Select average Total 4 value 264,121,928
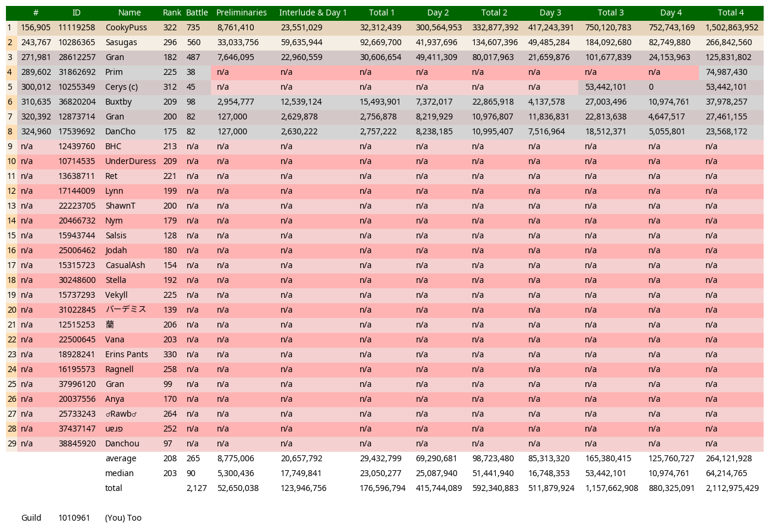Image resolution: width=769 pixels, height=532 pixels. tap(729, 458)
